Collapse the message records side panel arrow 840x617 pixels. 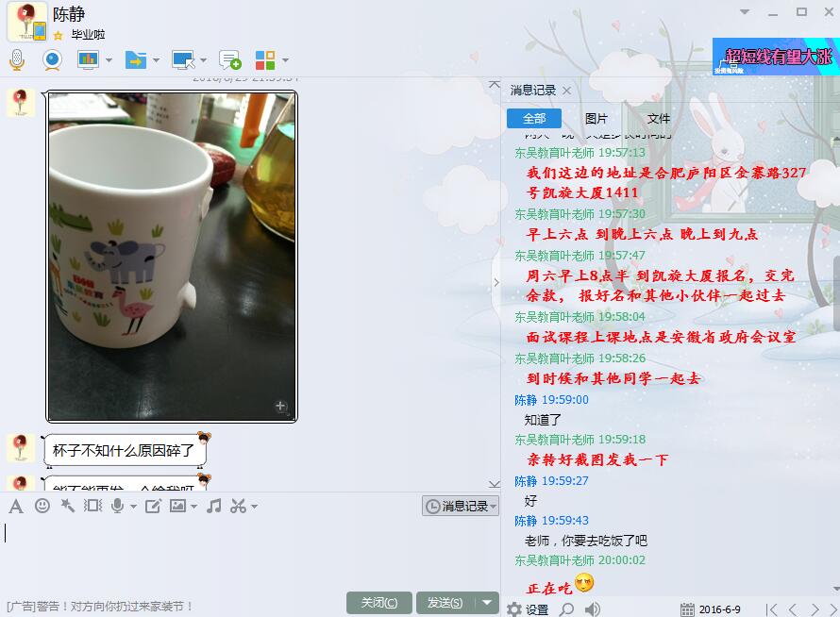click(496, 282)
